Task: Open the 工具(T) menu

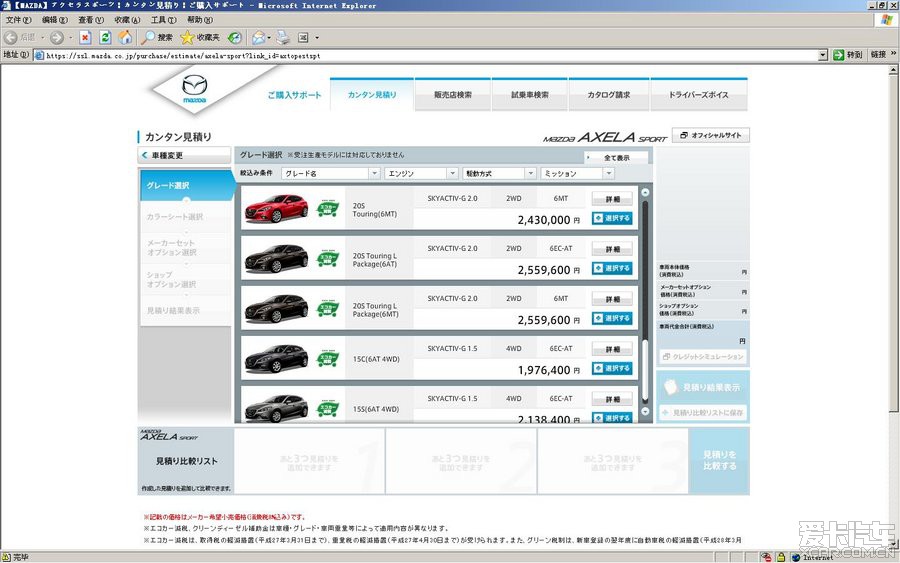Action: tap(163, 20)
